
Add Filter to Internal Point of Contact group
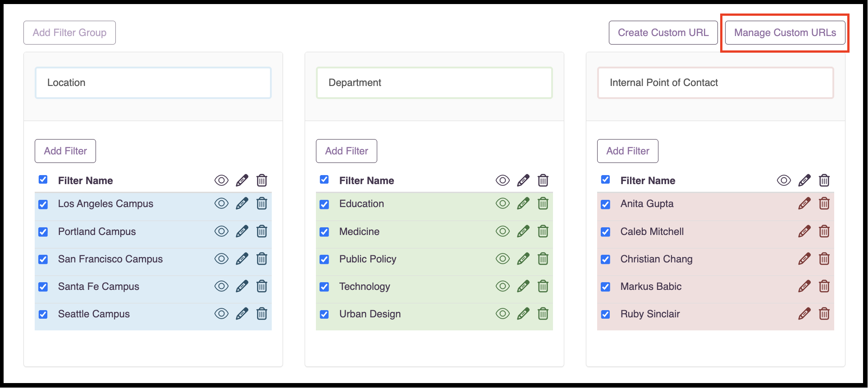click(628, 151)
